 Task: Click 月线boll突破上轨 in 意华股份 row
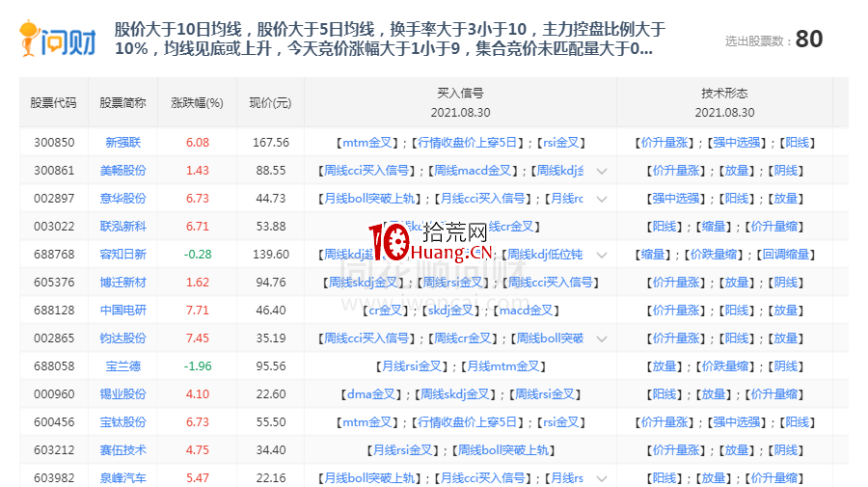369,198
